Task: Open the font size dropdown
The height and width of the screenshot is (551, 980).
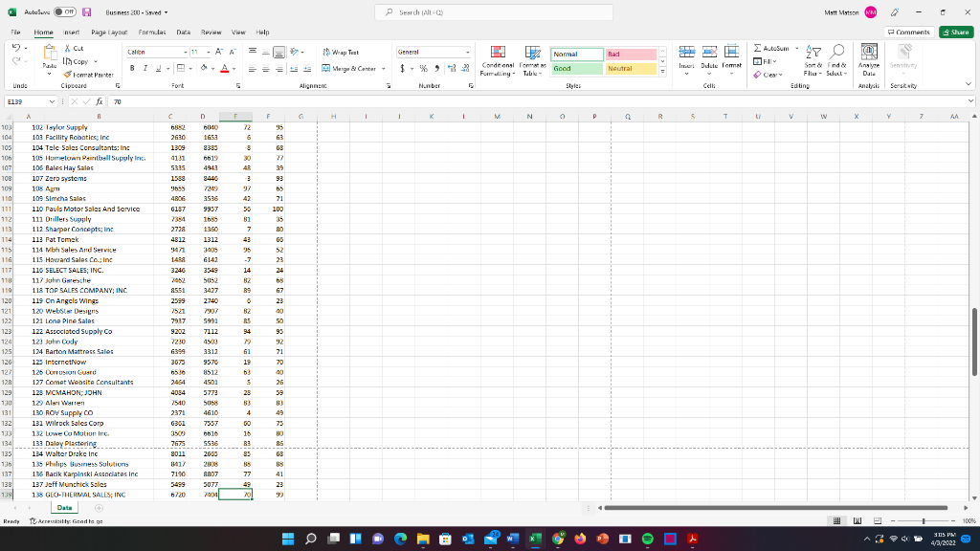Action: coord(208,53)
